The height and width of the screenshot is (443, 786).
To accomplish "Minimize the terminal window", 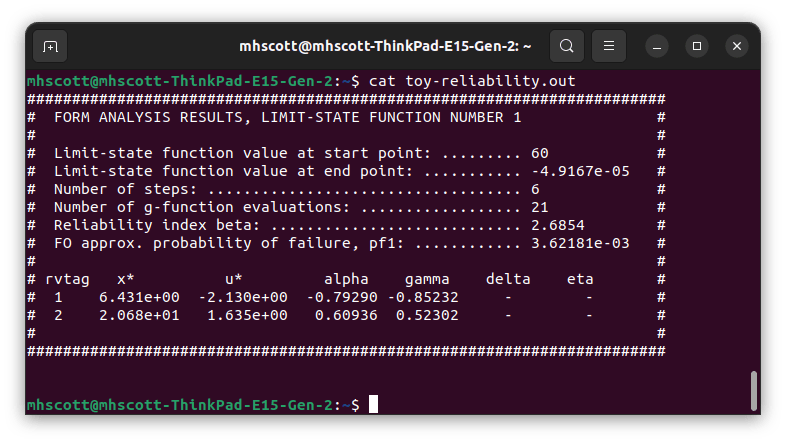I will click(657, 46).
